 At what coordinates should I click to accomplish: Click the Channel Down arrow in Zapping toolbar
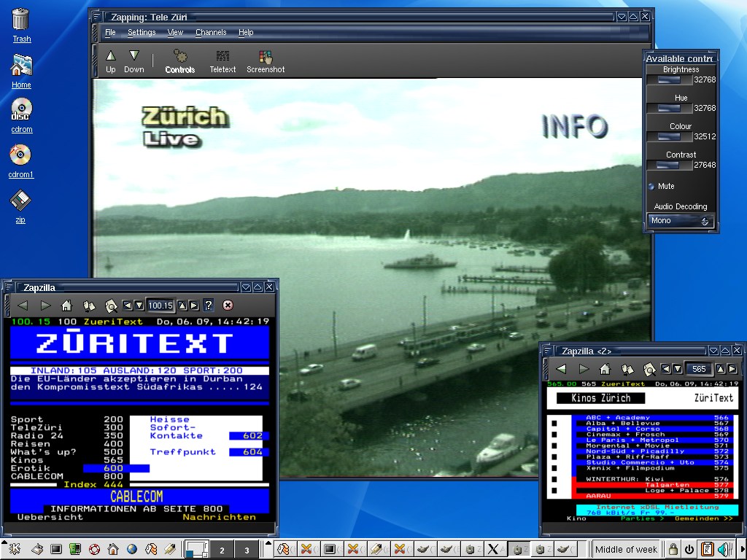(x=133, y=61)
